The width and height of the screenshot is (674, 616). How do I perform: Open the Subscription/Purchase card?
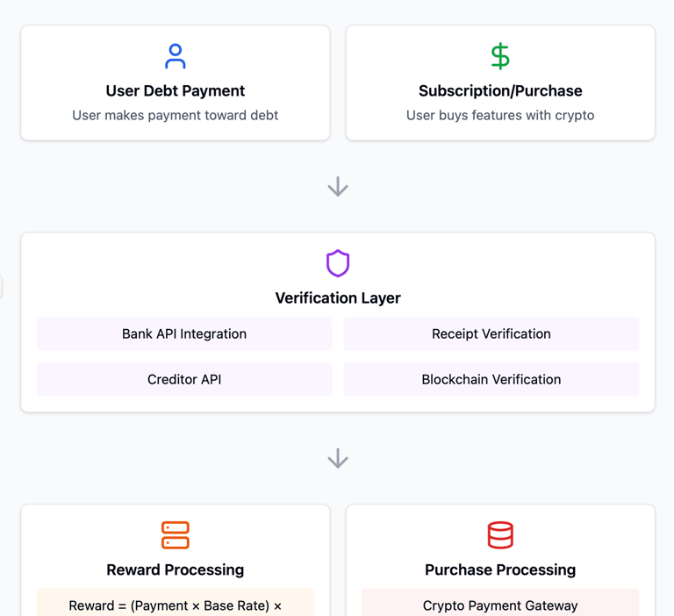point(500,82)
